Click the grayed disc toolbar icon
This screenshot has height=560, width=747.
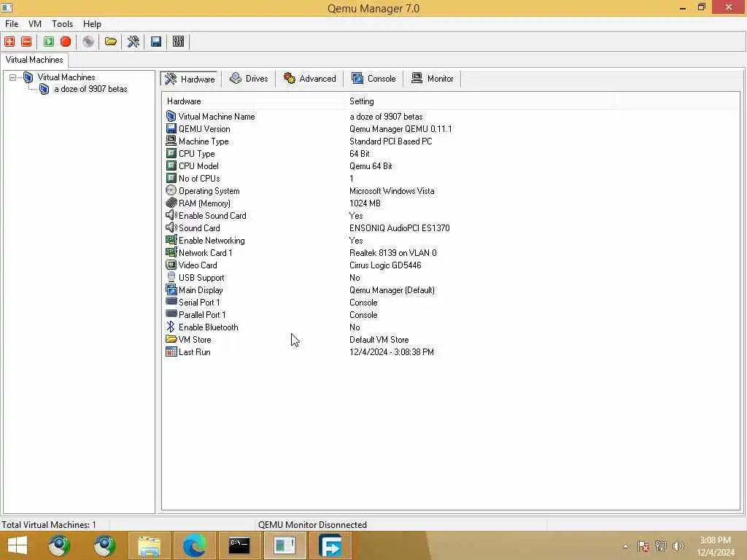click(x=88, y=42)
